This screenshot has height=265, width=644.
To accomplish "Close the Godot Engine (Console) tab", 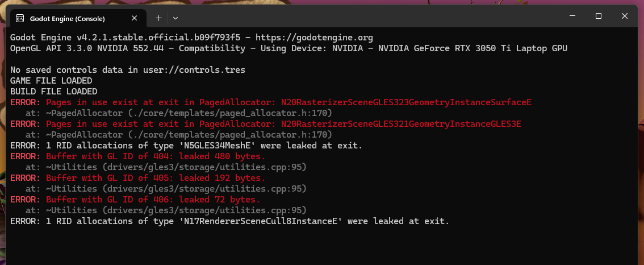I will coord(134,19).
